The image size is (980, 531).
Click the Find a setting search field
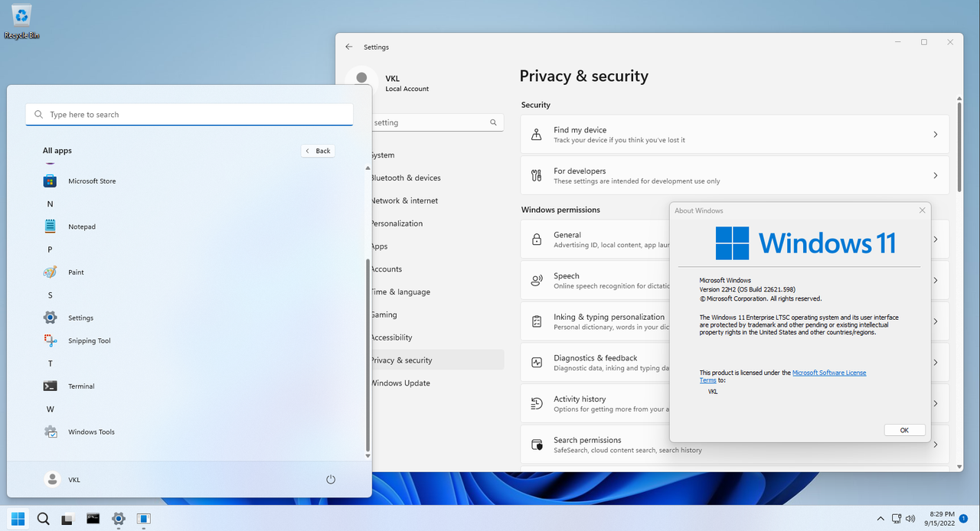point(438,122)
